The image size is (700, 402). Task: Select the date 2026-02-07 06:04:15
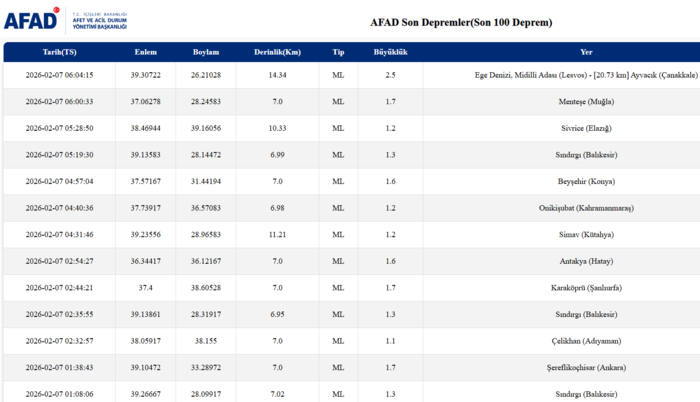pos(59,75)
